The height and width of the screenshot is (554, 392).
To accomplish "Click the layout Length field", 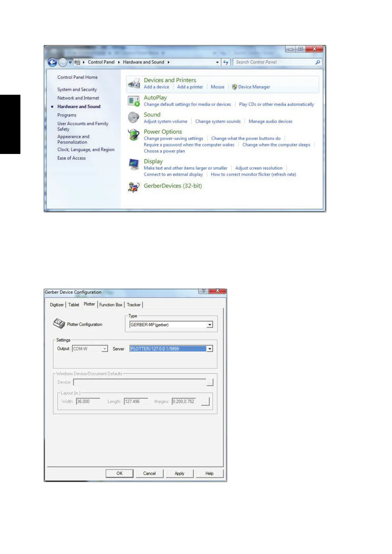I will 136,401.
